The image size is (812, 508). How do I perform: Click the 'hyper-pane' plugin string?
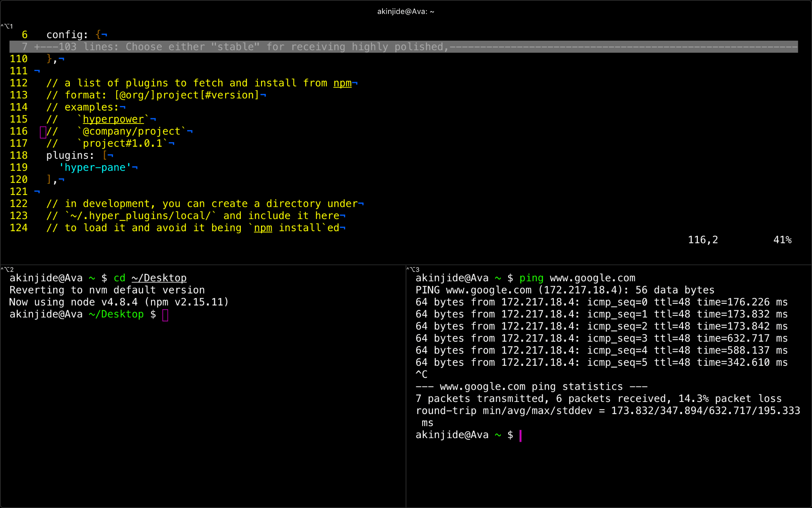pos(95,167)
